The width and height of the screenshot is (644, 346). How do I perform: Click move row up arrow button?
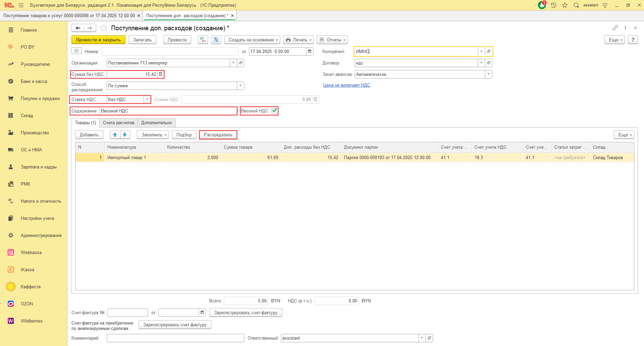click(115, 135)
